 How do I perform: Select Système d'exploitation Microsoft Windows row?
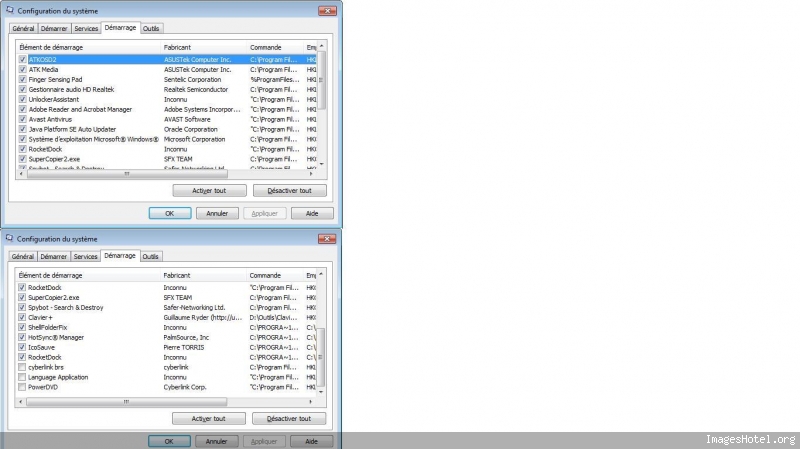point(167,139)
